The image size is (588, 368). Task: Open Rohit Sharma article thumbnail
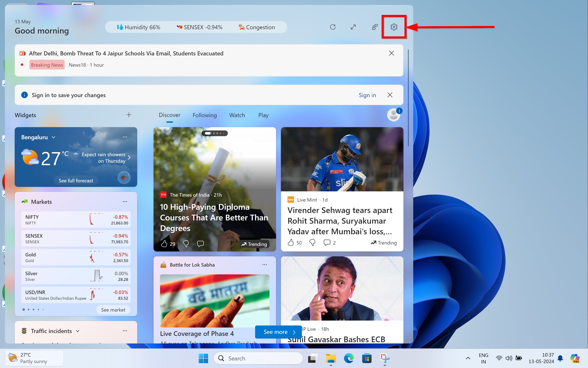tap(342, 159)
